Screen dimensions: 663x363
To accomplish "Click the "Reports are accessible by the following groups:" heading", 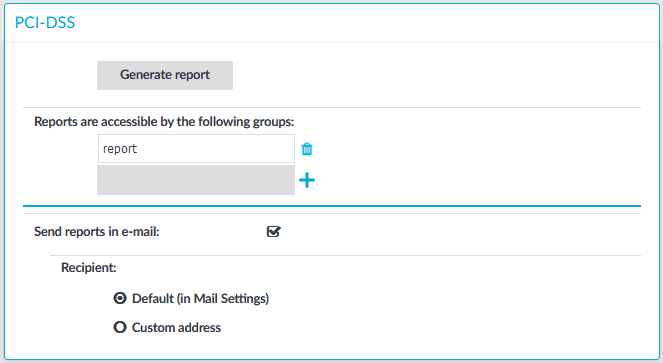I will [x=164, y=122].
